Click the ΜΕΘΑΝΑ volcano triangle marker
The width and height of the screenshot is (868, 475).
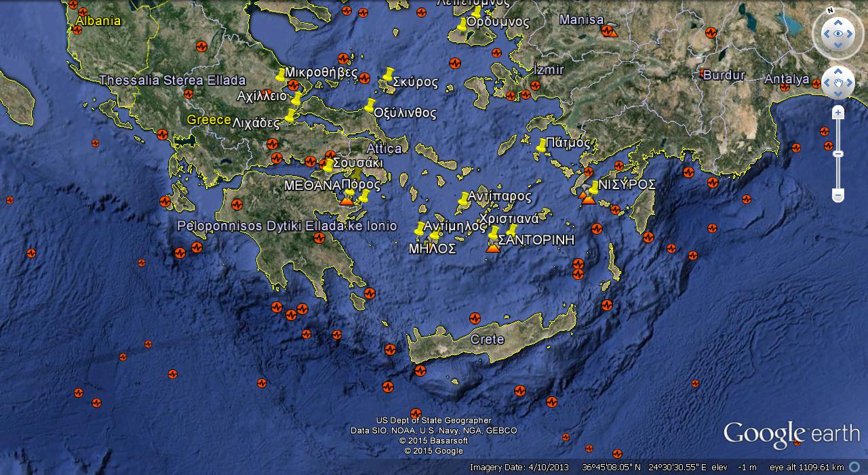347,200
